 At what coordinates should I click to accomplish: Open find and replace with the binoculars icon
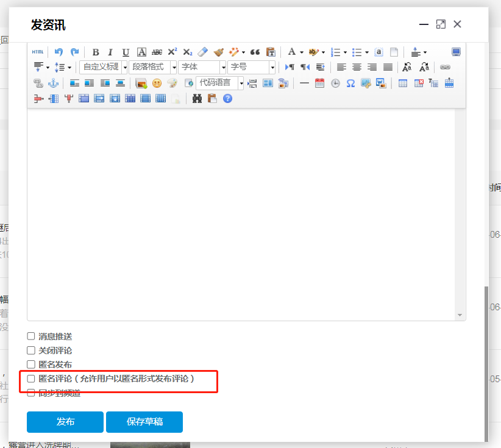(198, 98)
